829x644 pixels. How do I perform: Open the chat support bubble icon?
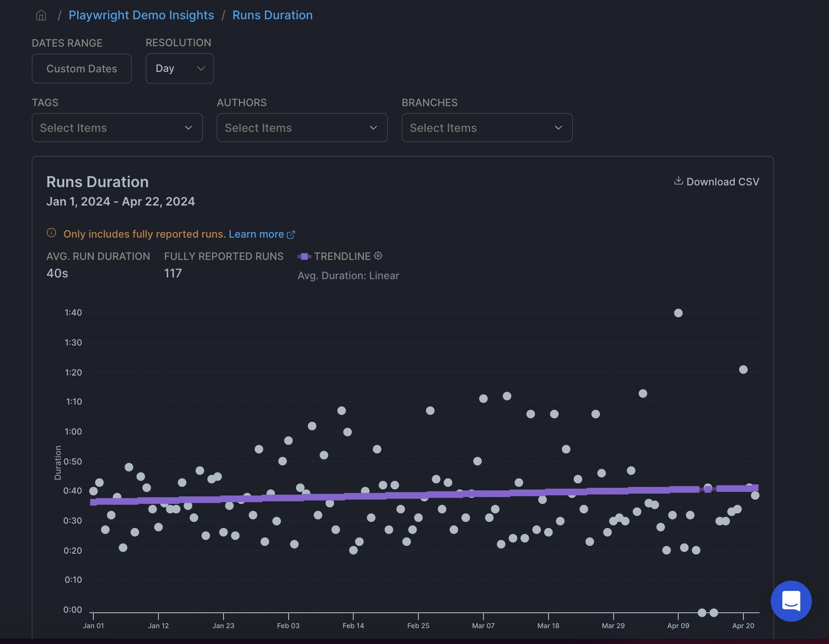coord(791,601)
